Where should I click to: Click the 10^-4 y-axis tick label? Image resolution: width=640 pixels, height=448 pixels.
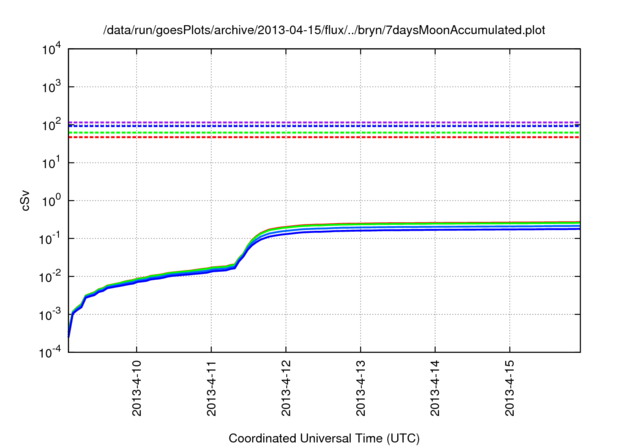pyautogui.click(x=50, y=352)
